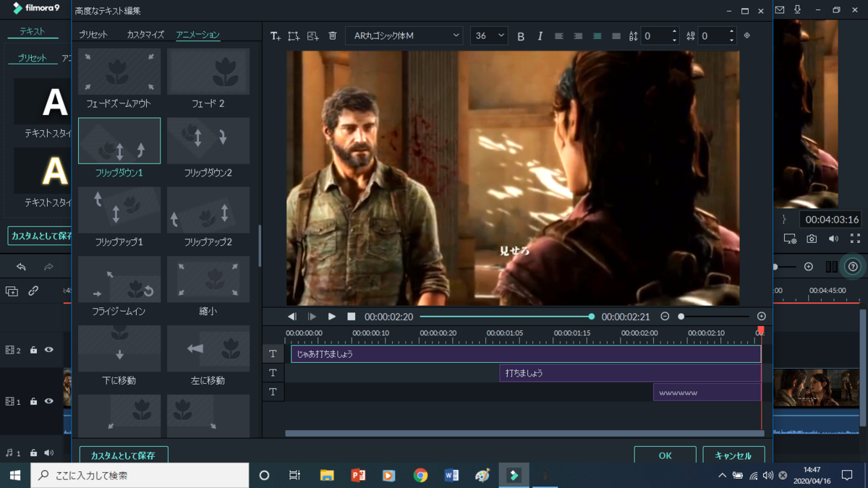Image resolution: width=868 pixels, height=488 pixels.
Task: Stop the preview playback
Action: 352,317
